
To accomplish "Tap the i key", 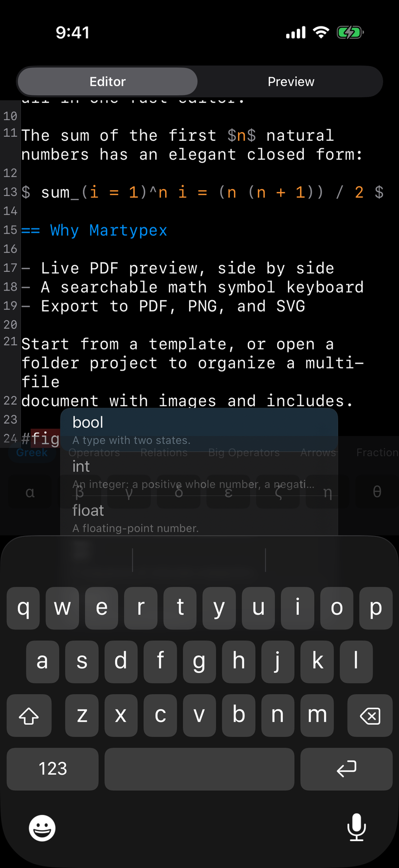I will coord(297,608).
